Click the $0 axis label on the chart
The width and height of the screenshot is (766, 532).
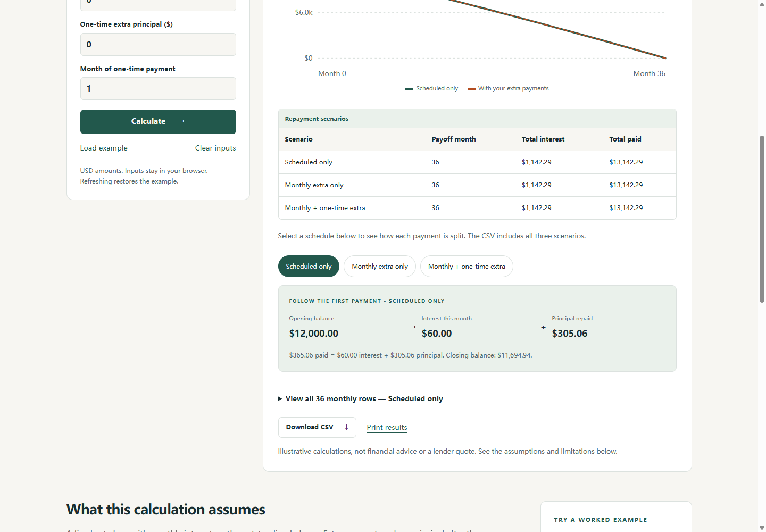(x=309, y=58)
